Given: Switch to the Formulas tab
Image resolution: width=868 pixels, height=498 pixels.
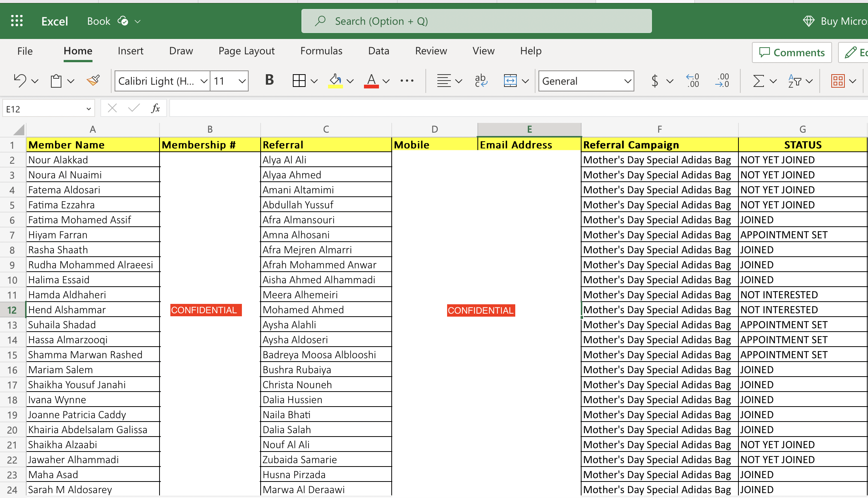Looking at the screenshot, I should point(321,51).
